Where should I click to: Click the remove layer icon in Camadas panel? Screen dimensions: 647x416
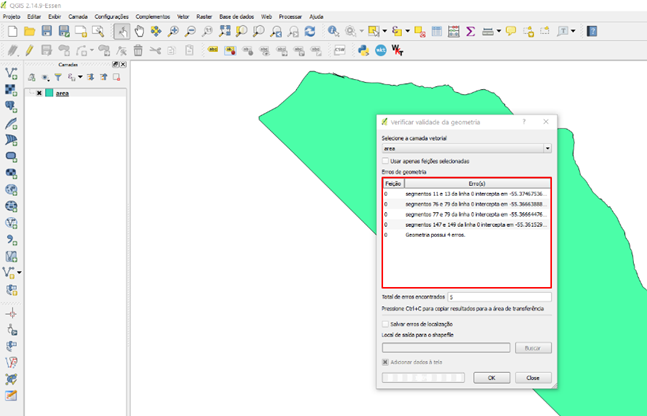pos(117,77)
